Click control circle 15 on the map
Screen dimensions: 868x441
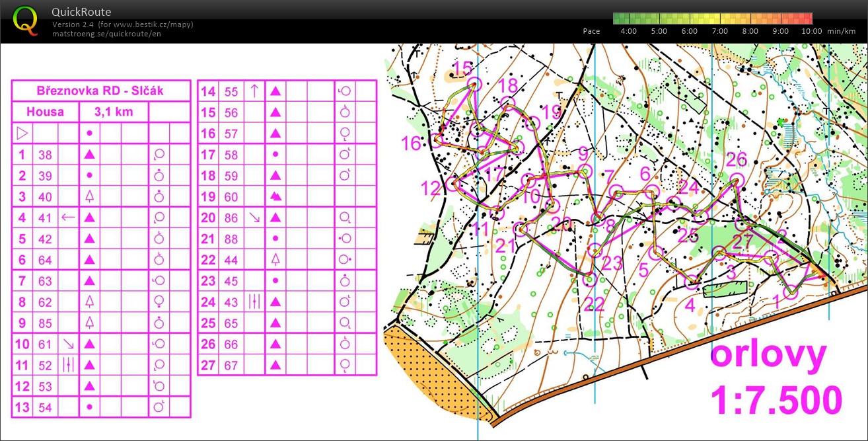pyautogui.click(x=474, y=83)
